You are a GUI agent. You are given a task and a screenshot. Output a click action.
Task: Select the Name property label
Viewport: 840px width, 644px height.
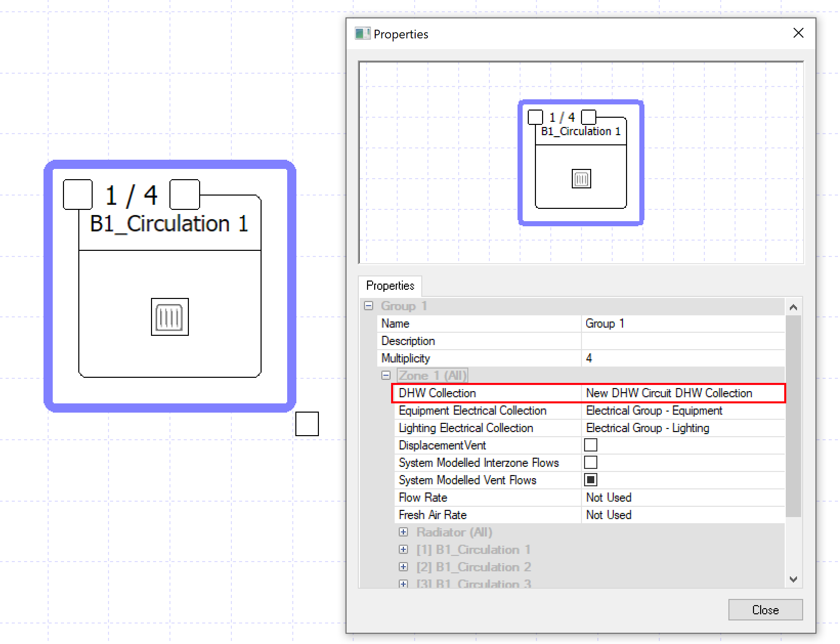click(x=395, y=324)
